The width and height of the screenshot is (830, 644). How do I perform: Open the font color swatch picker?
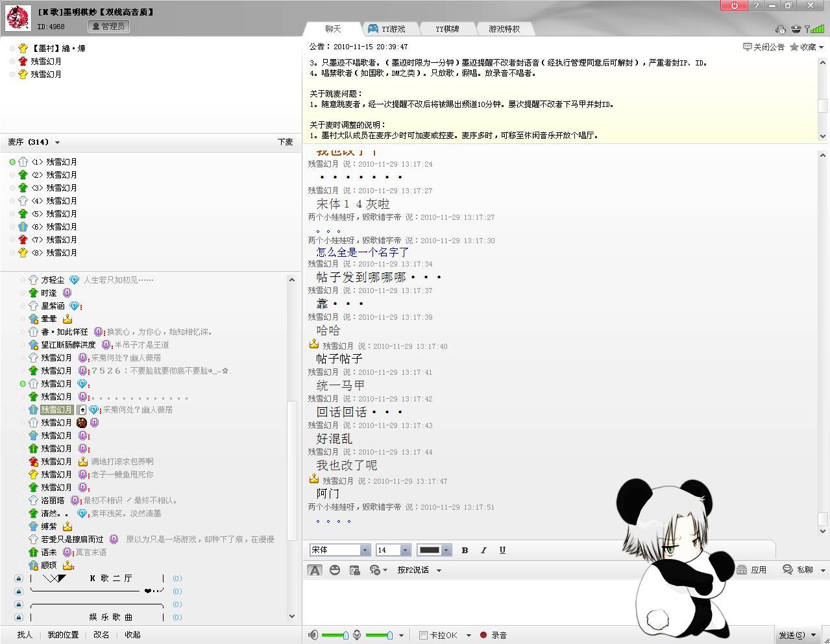[x=433, y=550]
